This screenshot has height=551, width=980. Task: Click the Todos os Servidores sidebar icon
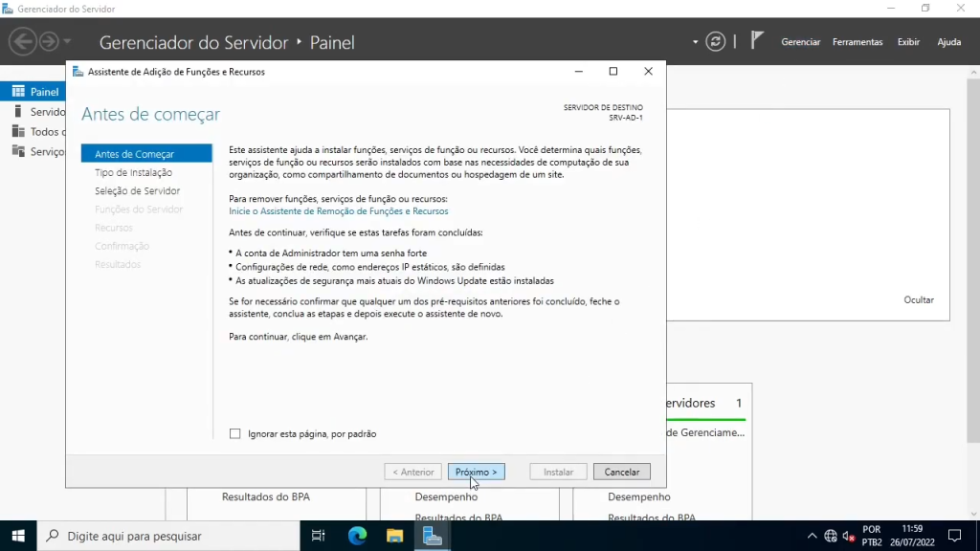[x=18, y=132]
